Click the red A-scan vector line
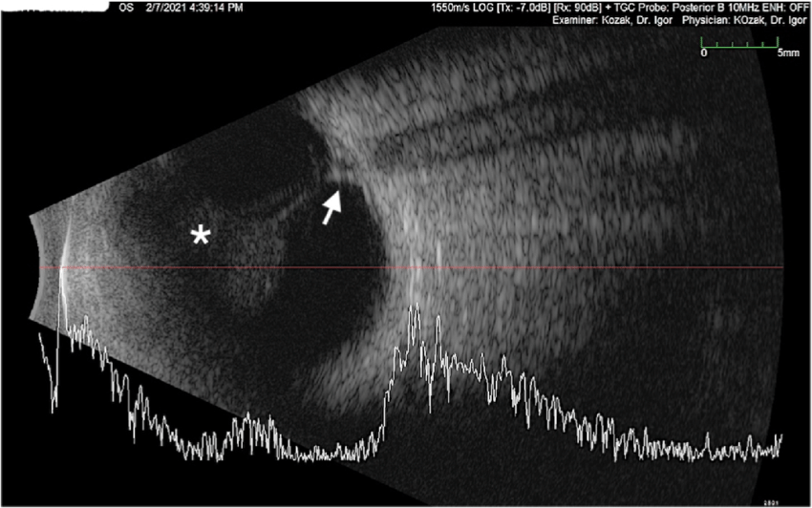 [412, 267]
